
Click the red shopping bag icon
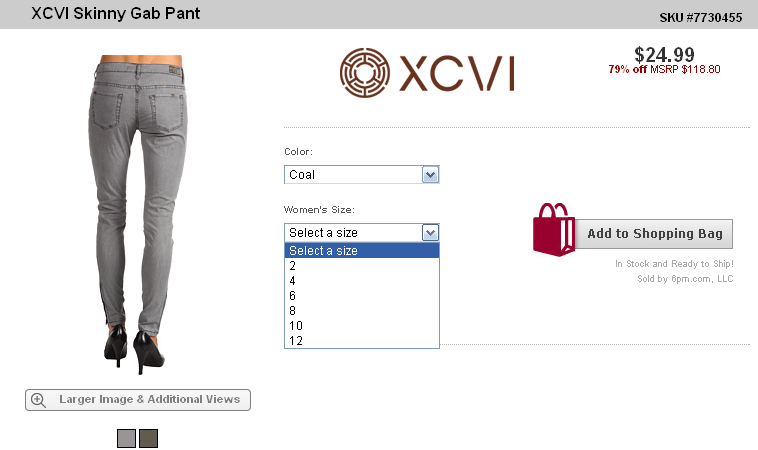pos(554,230)
